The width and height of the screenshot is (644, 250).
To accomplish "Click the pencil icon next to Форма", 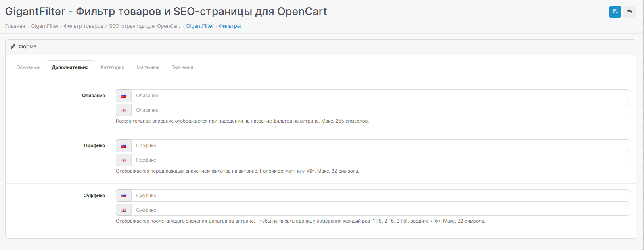I will pos(13,46).
